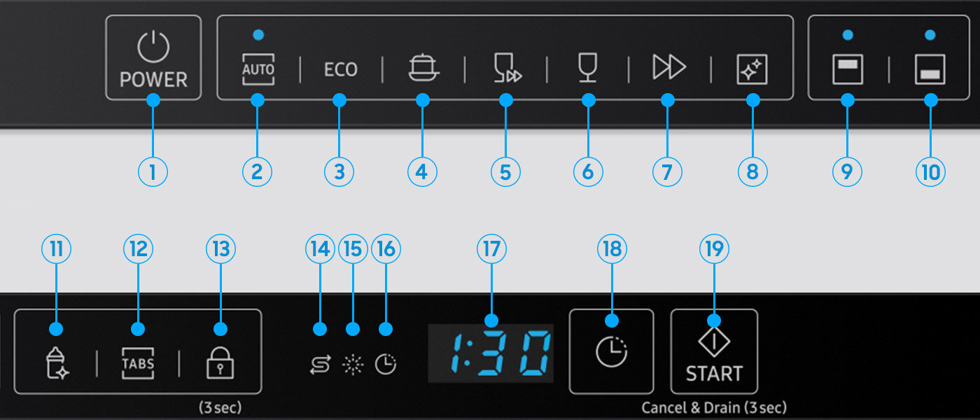Select the sparkle self-clean cycle icon
Viewport: 980px width, 420px height.
[752, 70]
